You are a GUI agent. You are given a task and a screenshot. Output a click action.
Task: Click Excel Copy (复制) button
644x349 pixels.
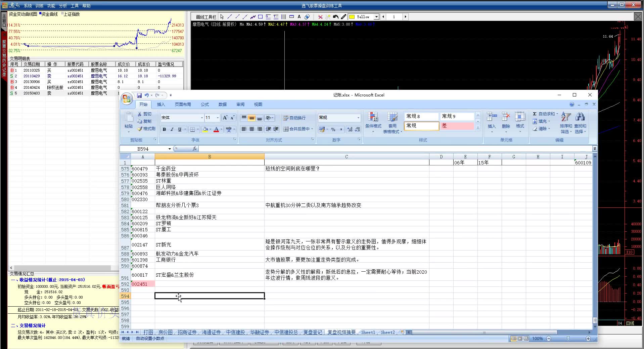pyautogui.click(x=144, y=121)
